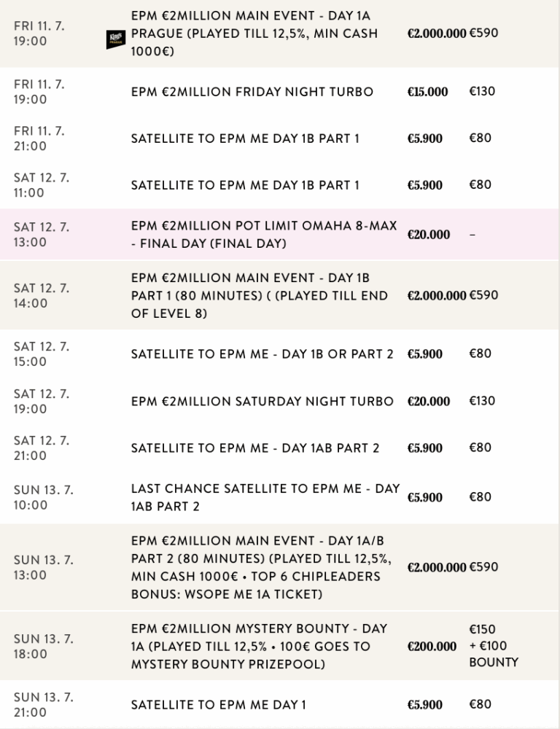Viewport: 560px width, 729px height.
Task: Select the Pot Limit Omaha 8-Max Final Day
Action: pos(263,235)
